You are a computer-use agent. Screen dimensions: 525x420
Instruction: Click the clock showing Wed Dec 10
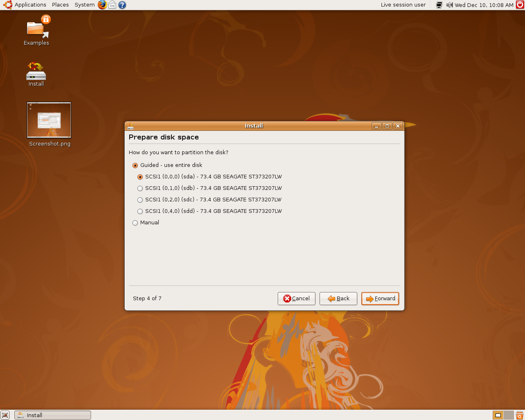pyautogui.click(x=484, y=5)
